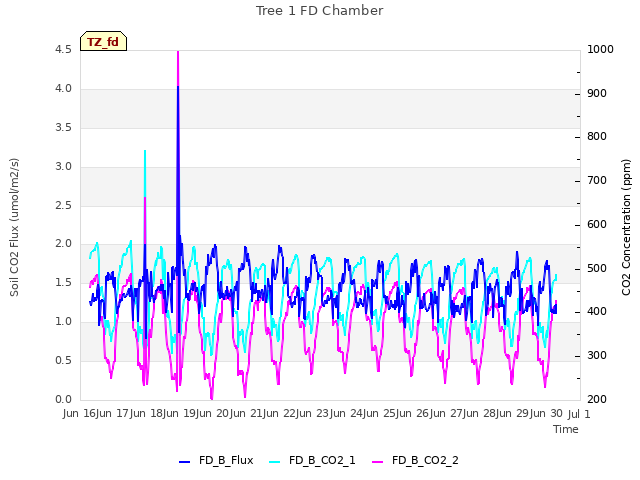Click the 16Jun date tick label

click(x=97, y=413)
